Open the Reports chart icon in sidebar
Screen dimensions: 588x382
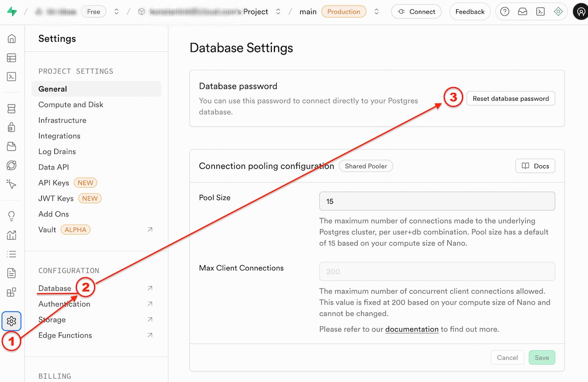pyautogui.click(x=11, y=236)
